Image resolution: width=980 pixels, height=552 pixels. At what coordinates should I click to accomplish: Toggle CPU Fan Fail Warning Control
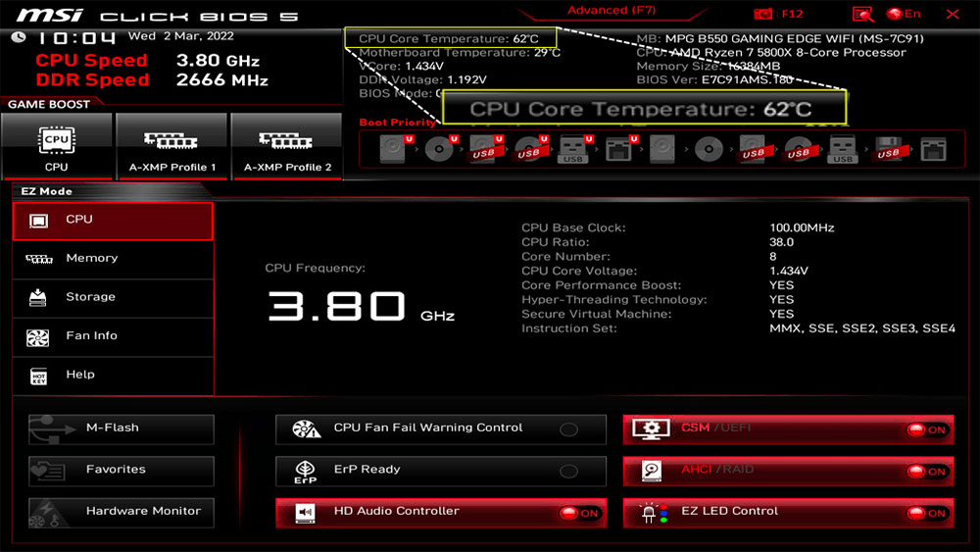point(567,428)
